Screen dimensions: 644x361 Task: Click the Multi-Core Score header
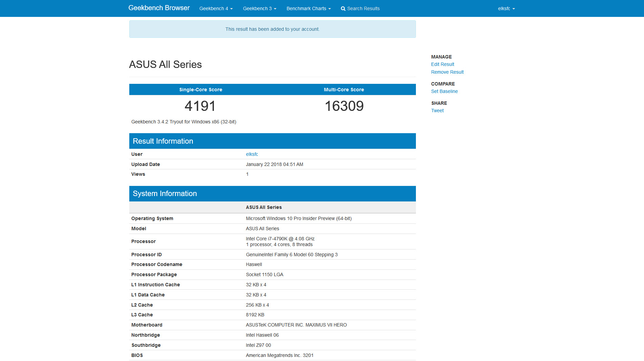coord(344,90)
